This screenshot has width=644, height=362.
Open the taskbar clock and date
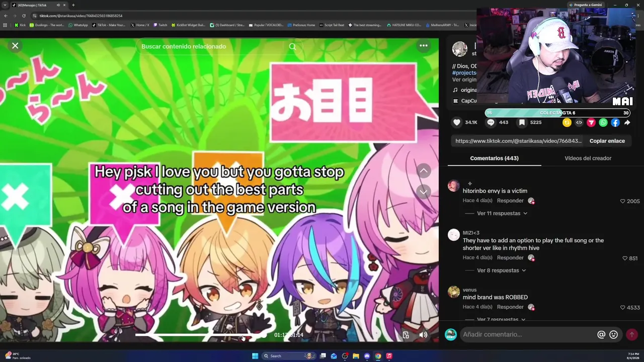click(633, 356)
